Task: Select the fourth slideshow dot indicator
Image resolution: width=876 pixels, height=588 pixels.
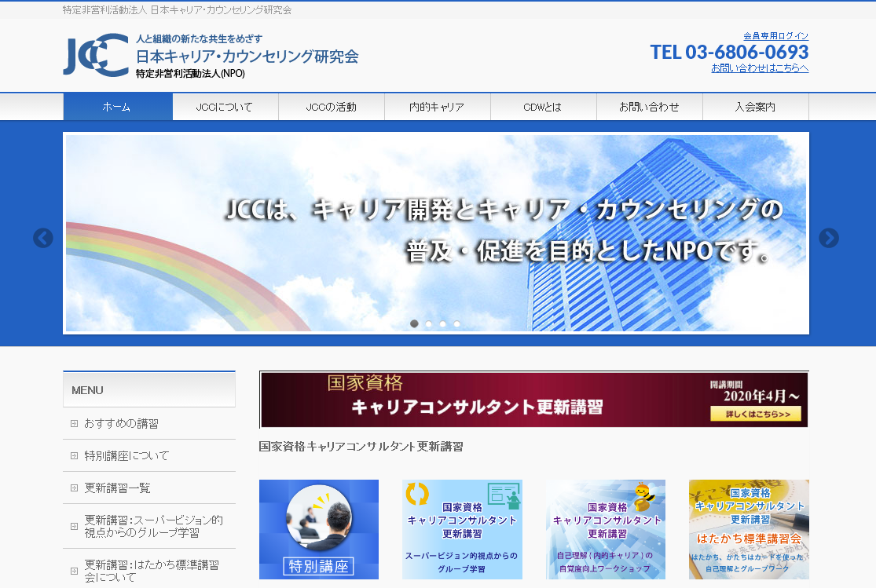Action: pyautogui.click(x=456, y=324)
